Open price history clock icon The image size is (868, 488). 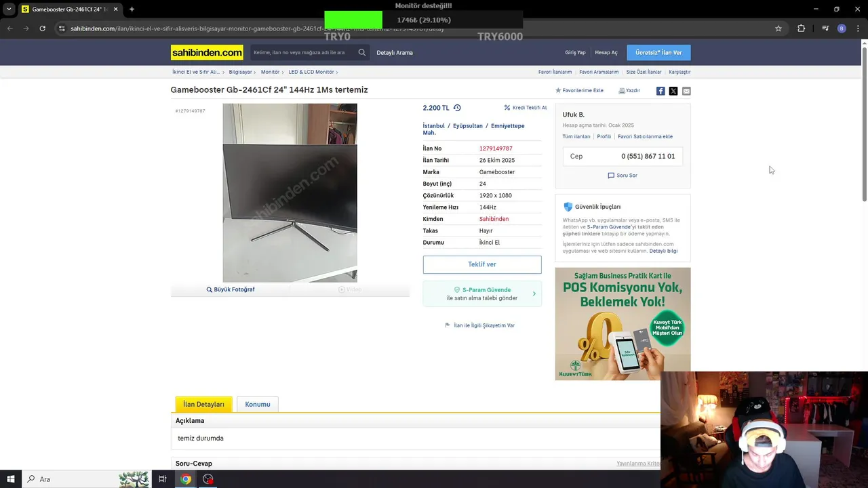(457, 108)
